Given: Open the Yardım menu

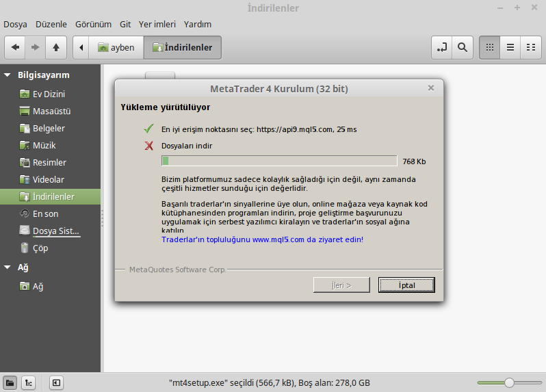Looking at the screenshot, I should [x=198, y=25].
